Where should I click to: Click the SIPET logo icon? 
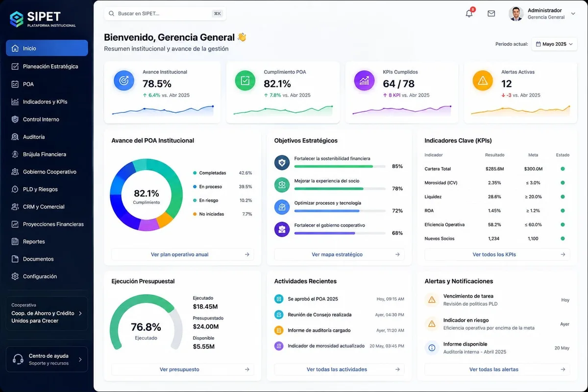click(17, 19)
